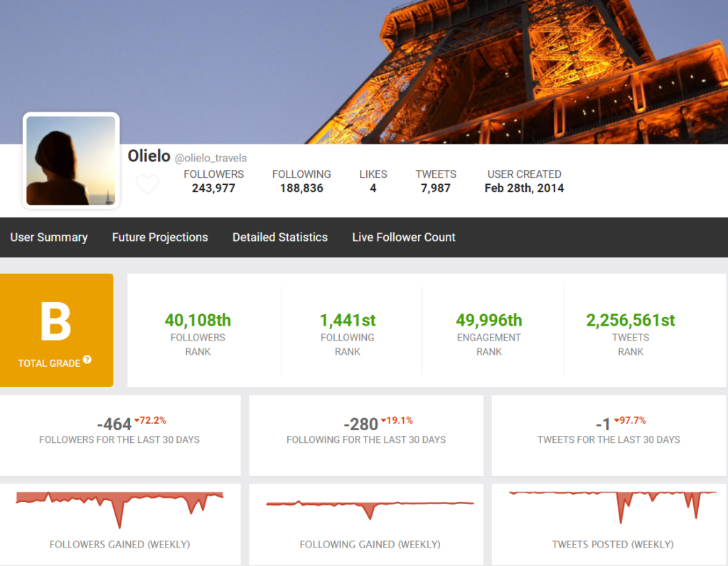Click the Olielo profile picture
Image resolution: width=728 pixels, height=566 pixels.
click(71, 161)
